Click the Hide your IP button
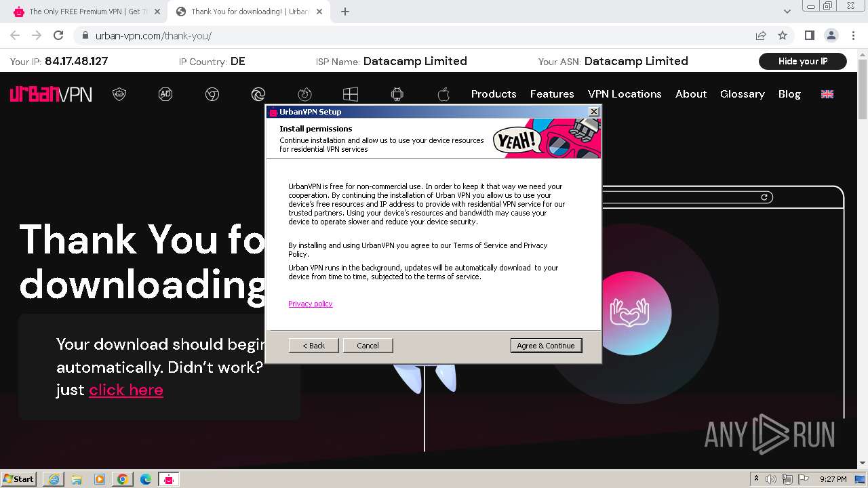The image size is (868, 488). coord(803,61)
